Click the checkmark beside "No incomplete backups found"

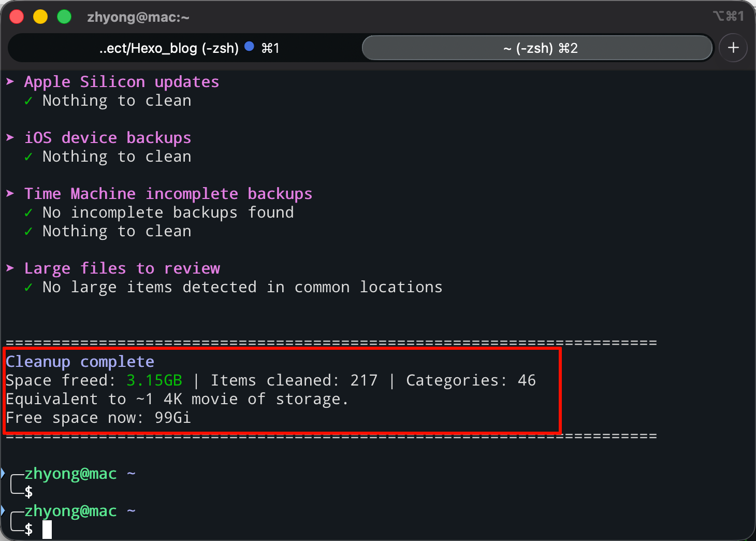pyautogui.click(x=28, y=212)
